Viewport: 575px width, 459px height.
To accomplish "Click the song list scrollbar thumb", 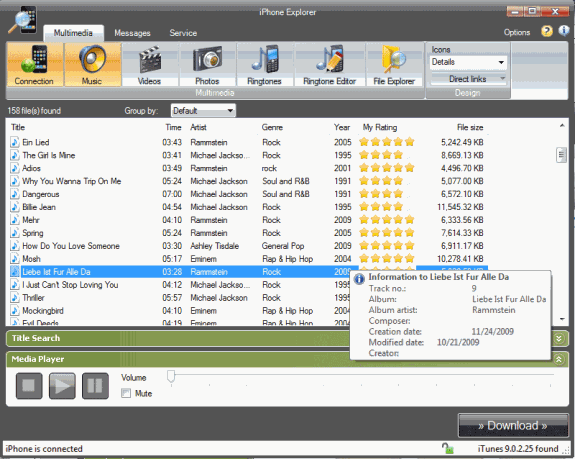I will click(561, 155).
